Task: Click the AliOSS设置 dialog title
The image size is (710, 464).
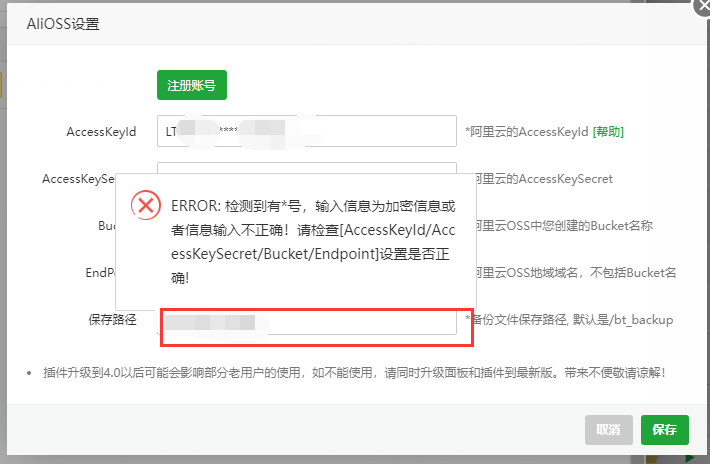Action: pyautogui.click(x=63, y=24)
